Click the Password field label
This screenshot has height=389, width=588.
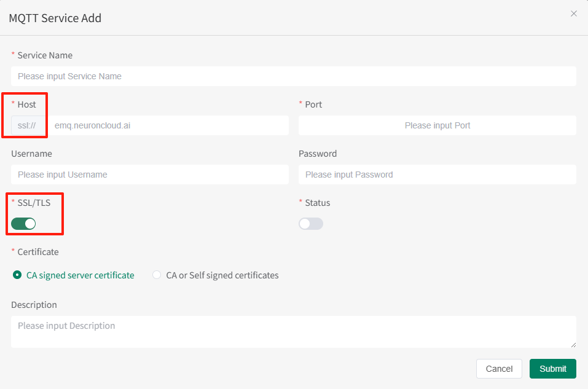coord(318,154)
